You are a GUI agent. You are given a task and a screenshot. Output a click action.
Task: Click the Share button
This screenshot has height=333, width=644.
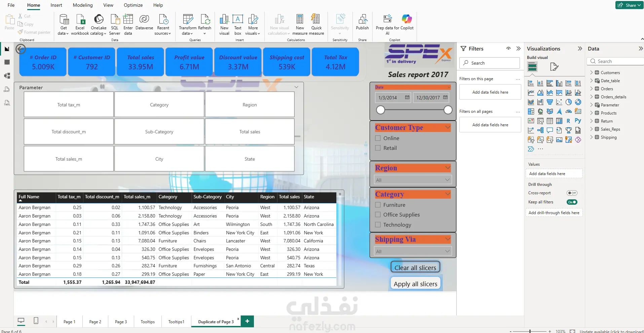point(629,5)
